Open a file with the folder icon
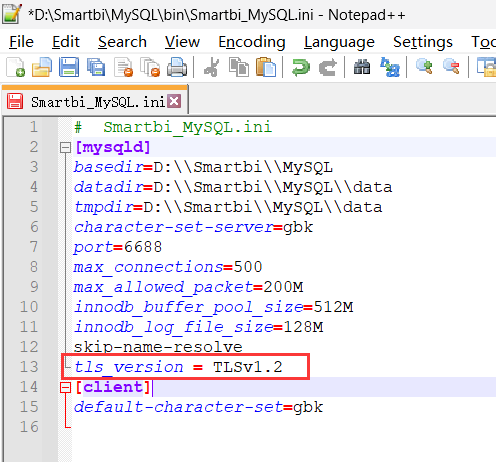 pos(42,67)
